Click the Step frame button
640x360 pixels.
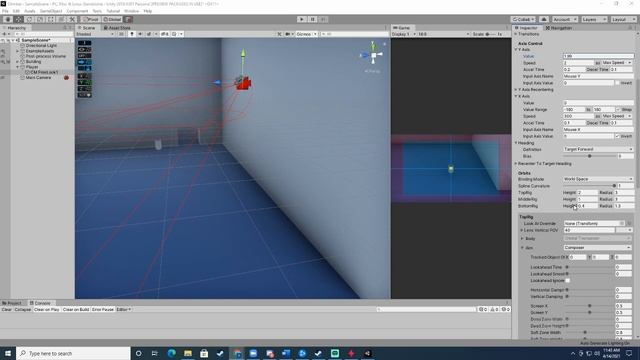pyautogui.click(x=323, y=19)
